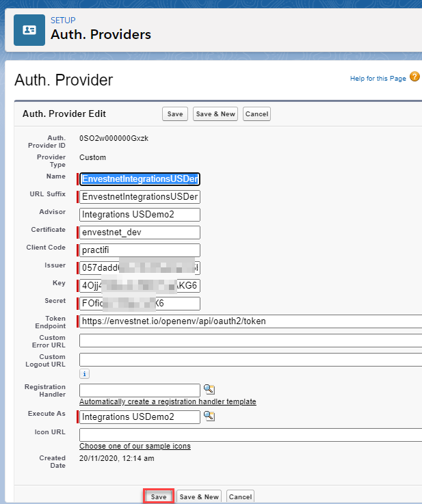The height and width of the screenshot is (504, 422).
Task: Click the Auth. Providers setup header icon
Action: [x=29, y=30]
